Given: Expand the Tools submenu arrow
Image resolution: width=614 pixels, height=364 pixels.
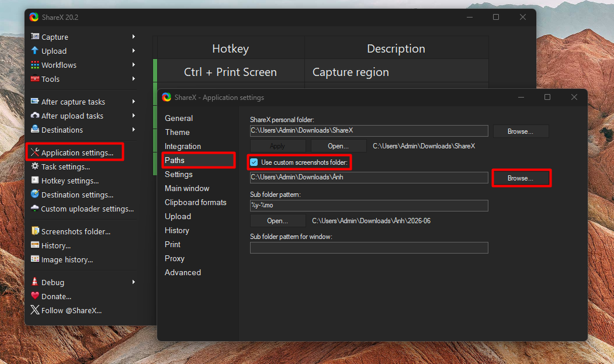Looking at the screenshot, I should click(134, 79).
